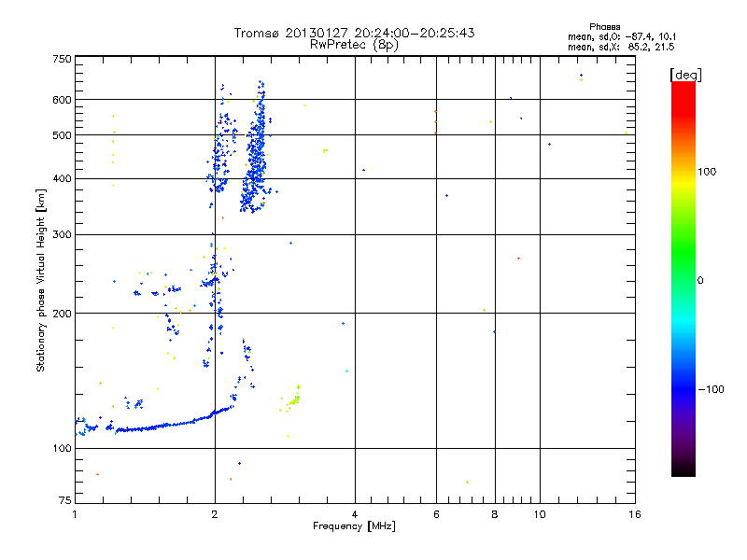The height and width of the screenshot is (560, 747).
Task: Click the 'Phases' header label
Action: (604, 27)
